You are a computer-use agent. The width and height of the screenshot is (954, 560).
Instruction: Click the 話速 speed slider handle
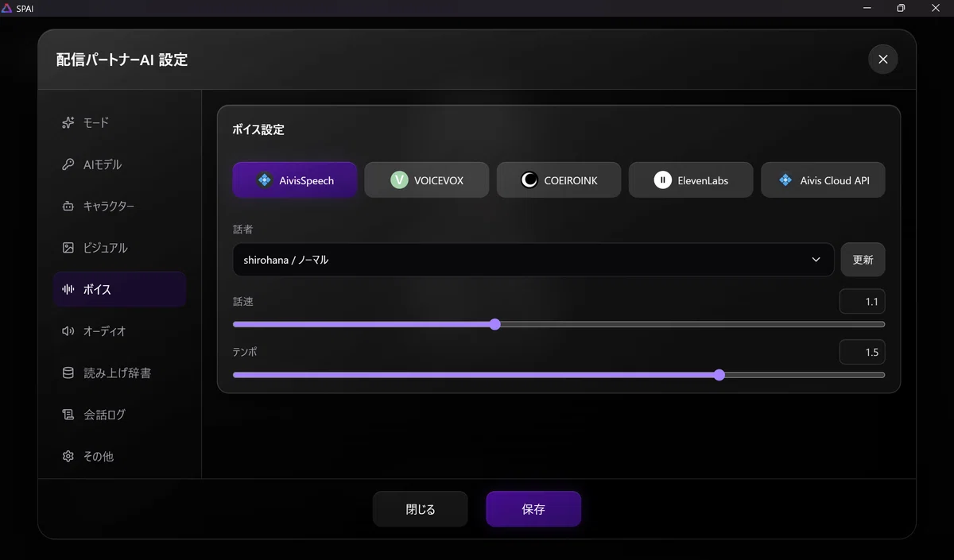(x=495, y=324)
